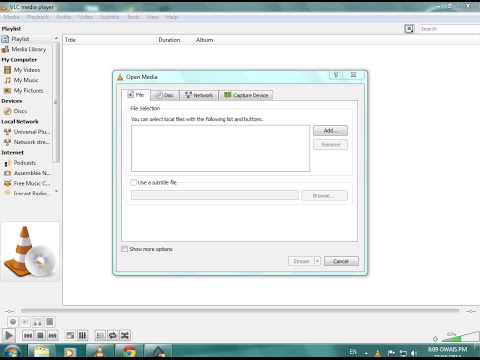
Task: Click sidebar scroll down arrow
Action: 56,191
